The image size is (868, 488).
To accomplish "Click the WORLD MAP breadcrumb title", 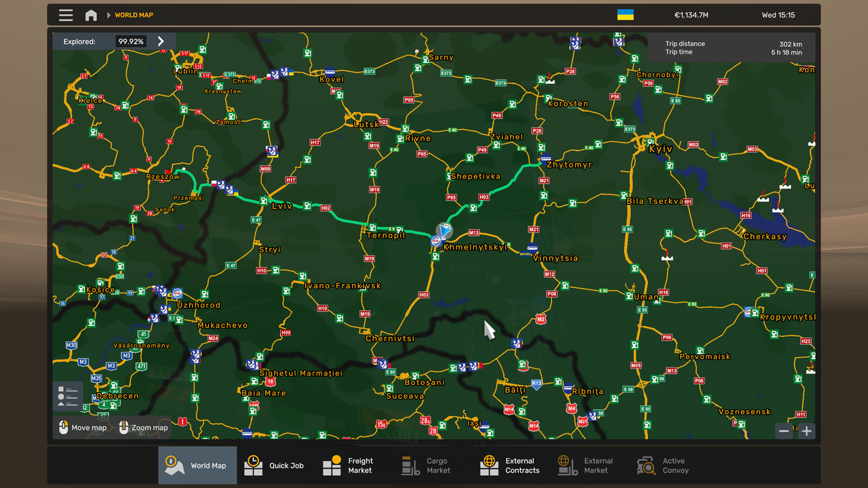I will 134,15.
